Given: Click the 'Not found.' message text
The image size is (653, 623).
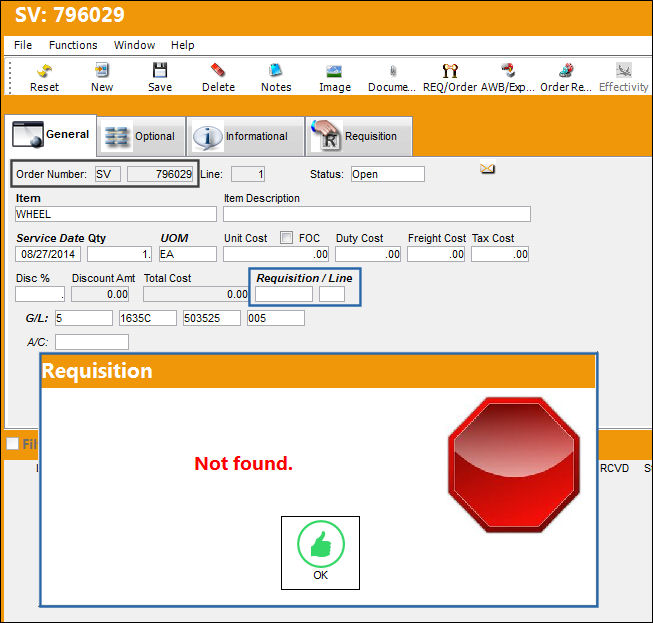Looking at the screenshot, I should pos(244,464).
